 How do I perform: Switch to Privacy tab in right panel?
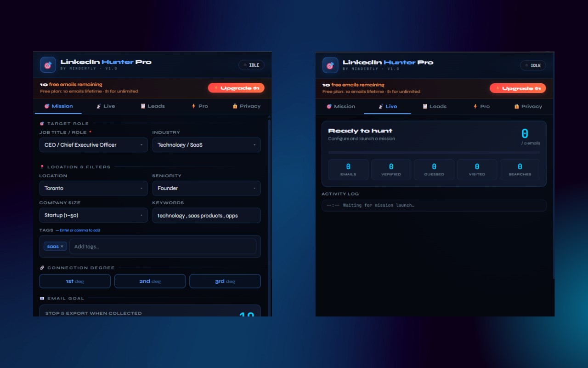528,106
